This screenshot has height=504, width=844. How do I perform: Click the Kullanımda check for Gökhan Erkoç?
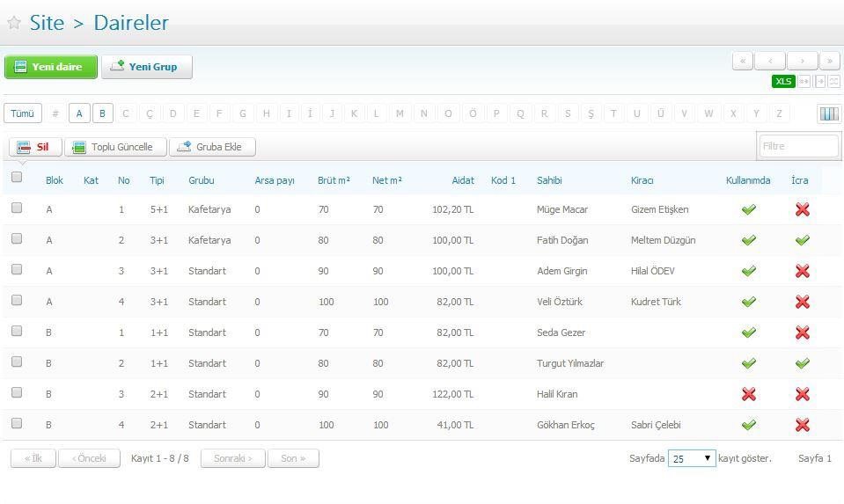tap(749, 425)
